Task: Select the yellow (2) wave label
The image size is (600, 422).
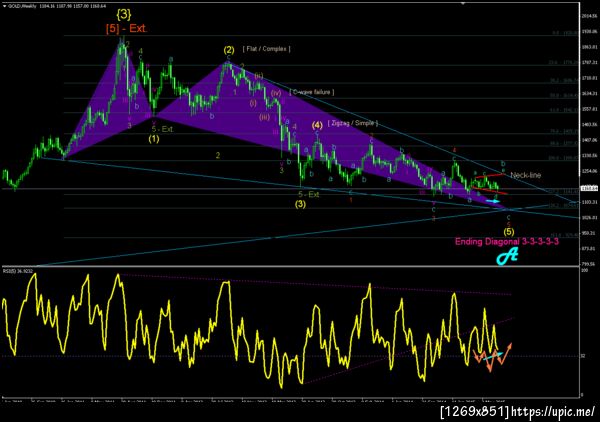Action: (x=229, y=50)
